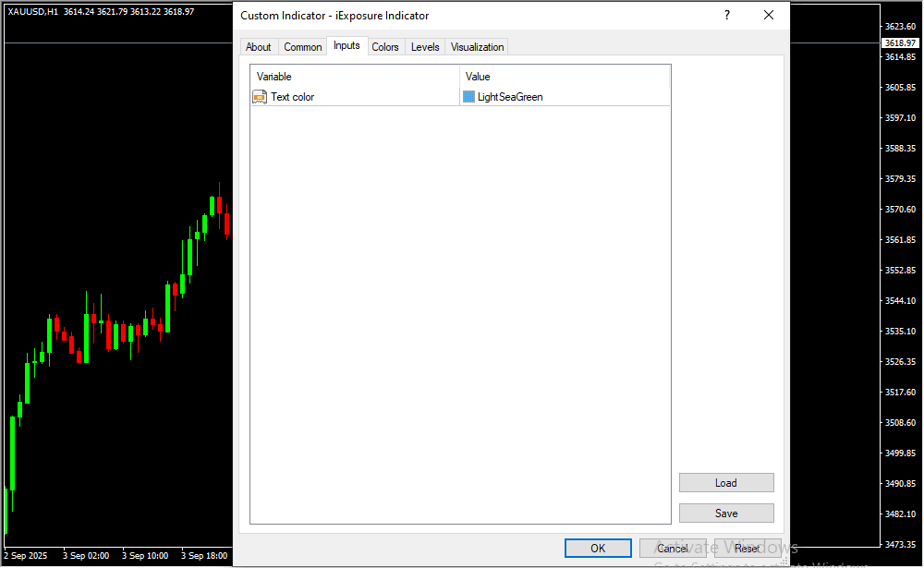Confirm the dialog with OK

point(598,549)
